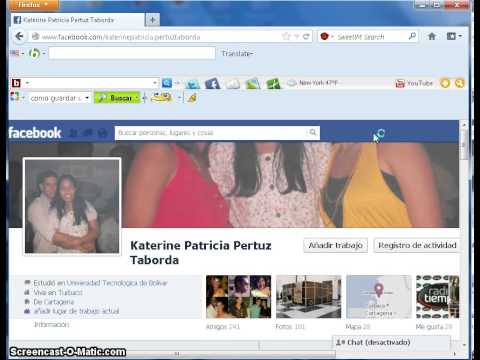Click the Translate toolbar menu

[x=237, y=53]
